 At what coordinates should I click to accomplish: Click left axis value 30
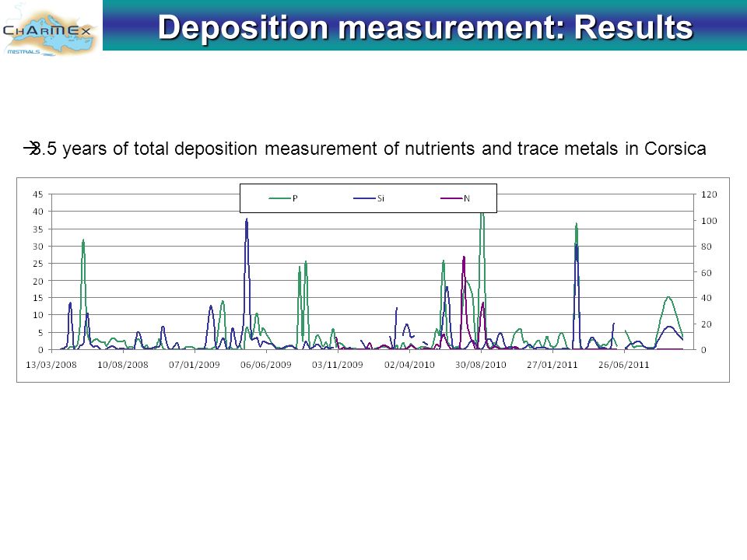click(37, 247)
